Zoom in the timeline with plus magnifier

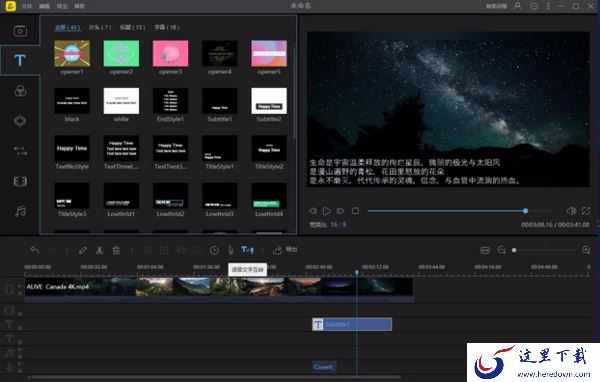[x=586, y=250]
